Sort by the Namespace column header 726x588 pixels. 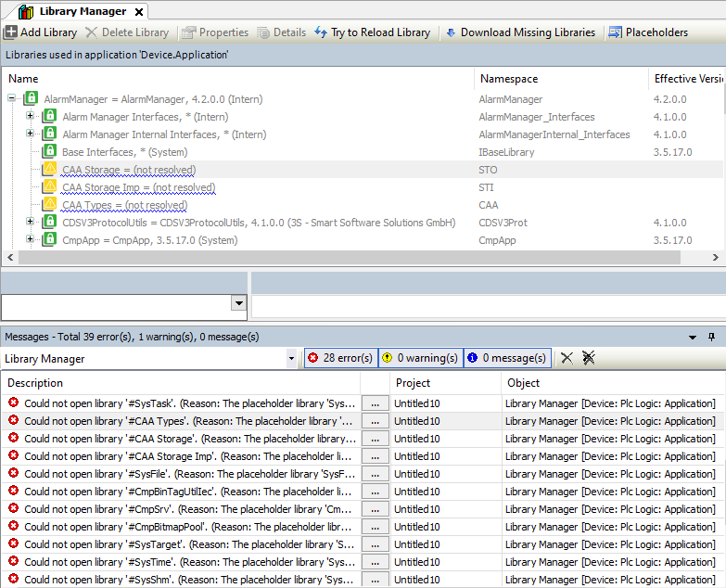(509, 79)
